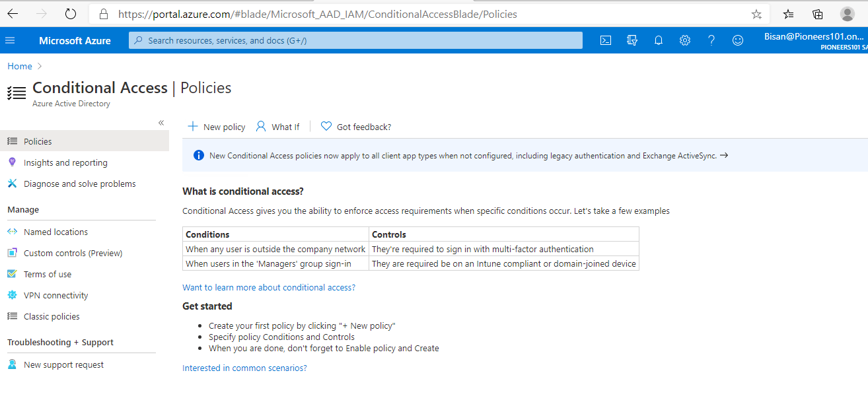Click the 'Conditions' table header
This screenshot has height=406, width=868.
207,234
